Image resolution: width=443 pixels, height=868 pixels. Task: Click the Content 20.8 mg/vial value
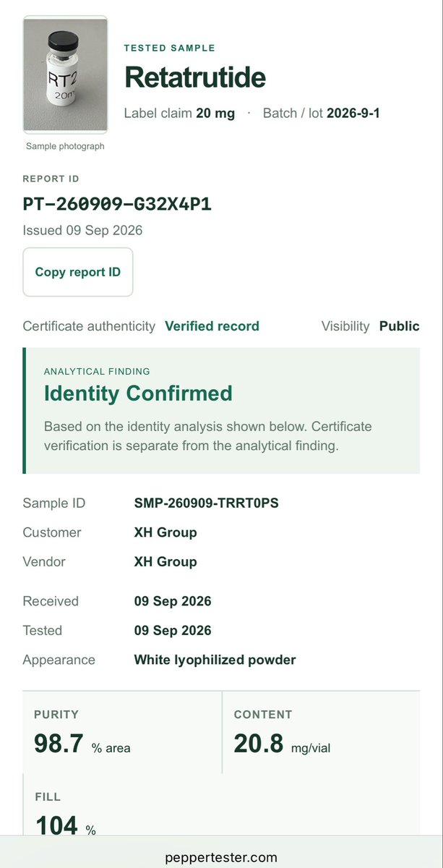[x=282, y=744]
